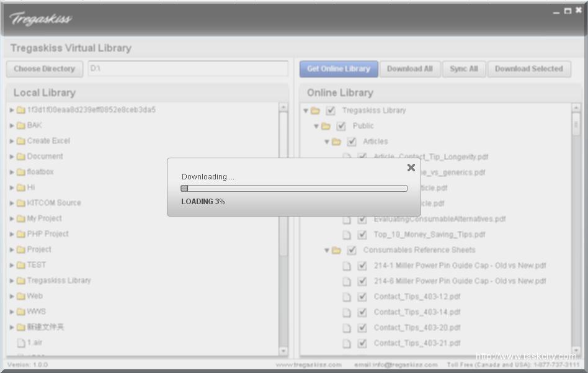
Task: Collapse the online Tregaskiss Library root arrow
Action: click(x=306, y=110)
